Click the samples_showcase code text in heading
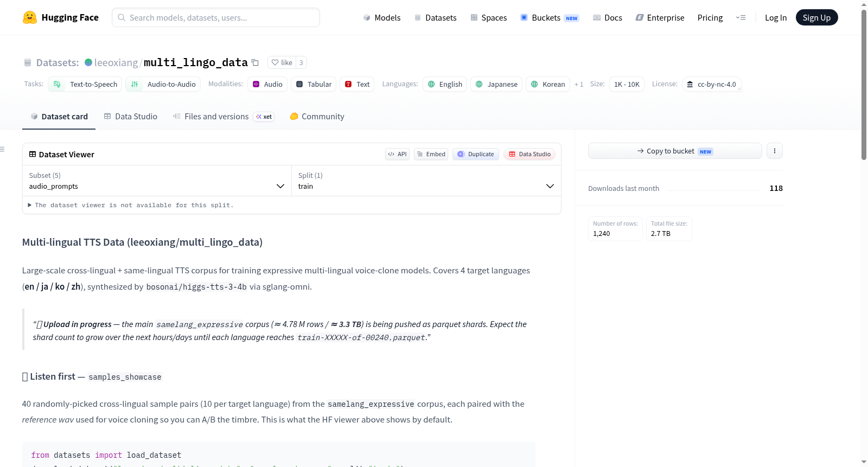 click(125, 377)
